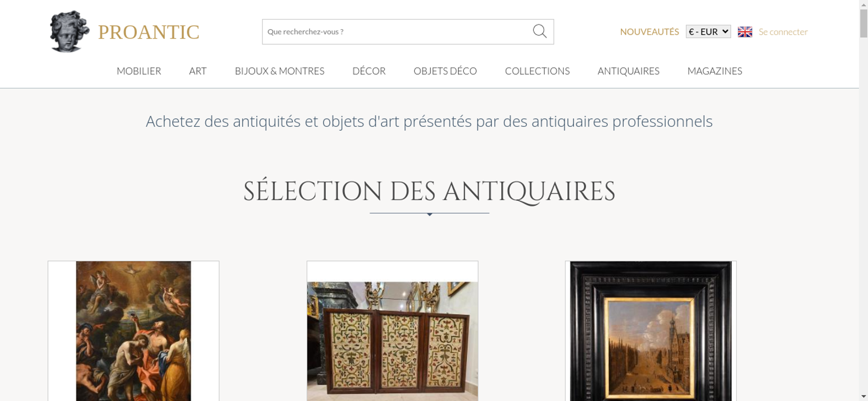This screenshot has height=401, width=868.
Task: Click the PROANTIC brand name text
Action: [148, 32]
